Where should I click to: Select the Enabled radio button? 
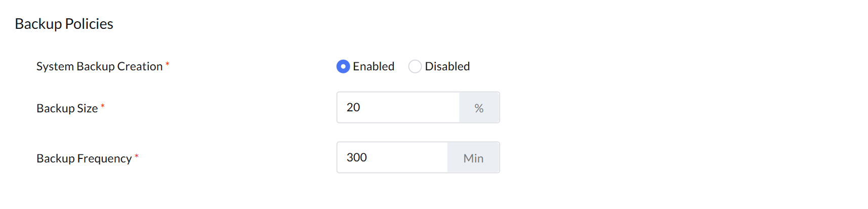(343, 66)
